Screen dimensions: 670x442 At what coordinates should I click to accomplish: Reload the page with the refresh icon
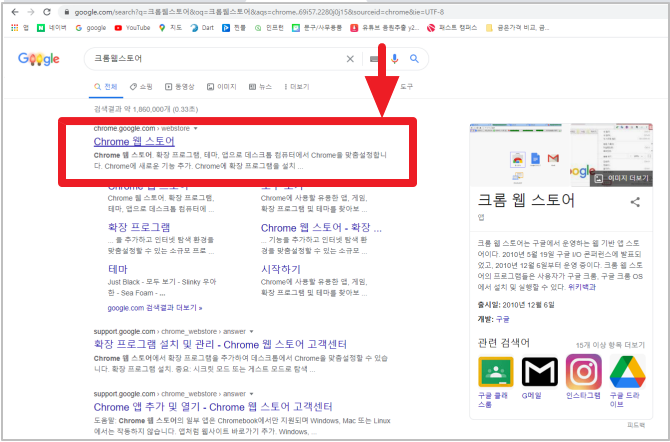click(47, 12)
